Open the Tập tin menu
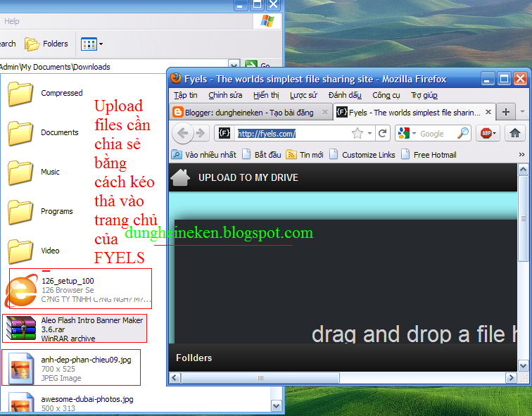The image size is (532, 416). tap(186, 95)
